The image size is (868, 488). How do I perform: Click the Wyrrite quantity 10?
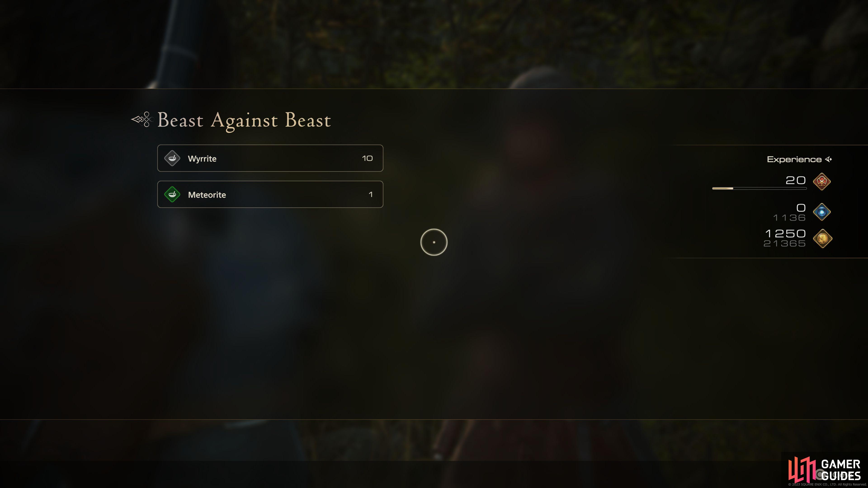click(367, 158)
